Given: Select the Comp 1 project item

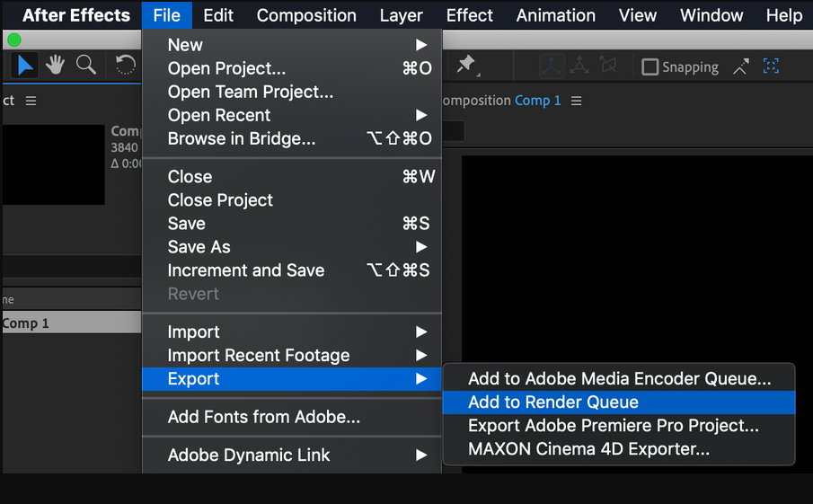Looking at the screenshot, I should point(27,323).
